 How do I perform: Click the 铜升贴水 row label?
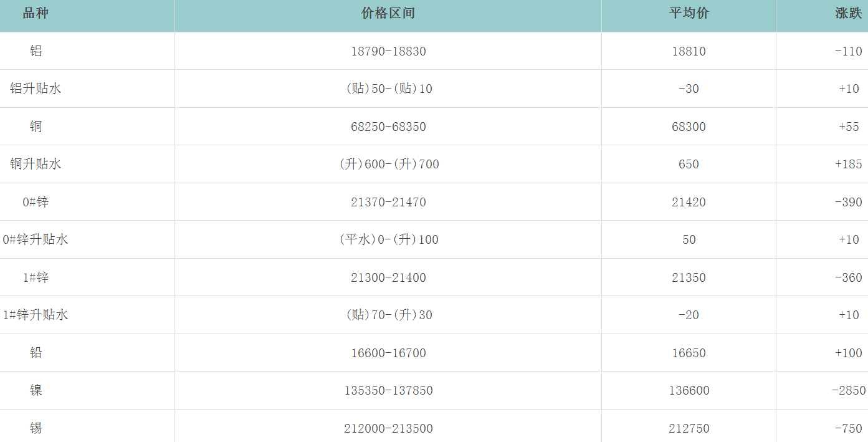click(x=36, y=164)
